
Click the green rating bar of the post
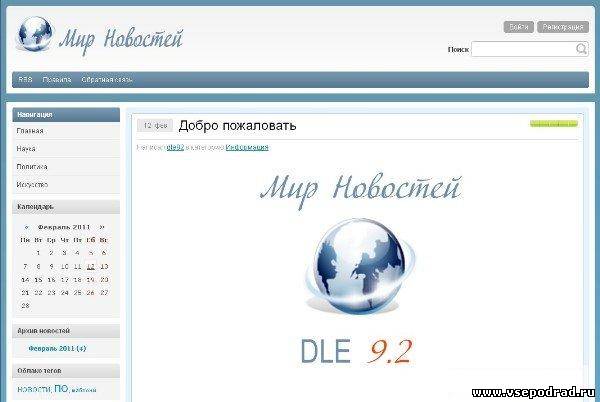tap(554, 124)
